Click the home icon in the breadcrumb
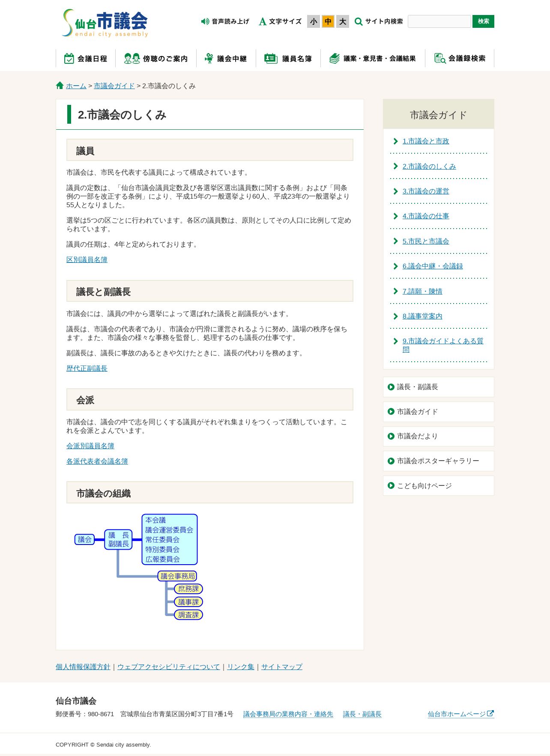Screen dimensions: 550x756 (x=60, y=85)
